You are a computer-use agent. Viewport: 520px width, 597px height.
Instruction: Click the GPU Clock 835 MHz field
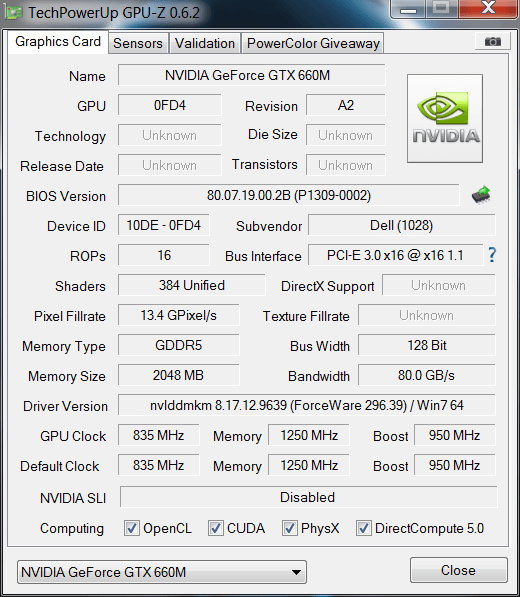pyautogui.click(x=158, y=435)
